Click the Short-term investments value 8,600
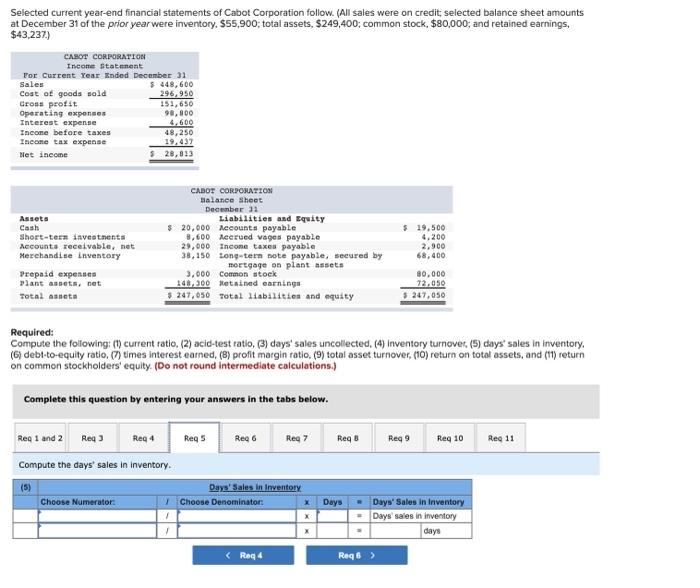 (x=198, y=237)
